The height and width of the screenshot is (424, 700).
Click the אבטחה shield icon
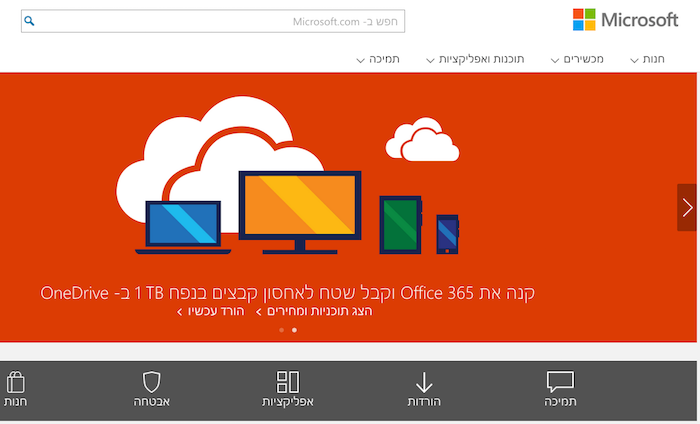151,382
